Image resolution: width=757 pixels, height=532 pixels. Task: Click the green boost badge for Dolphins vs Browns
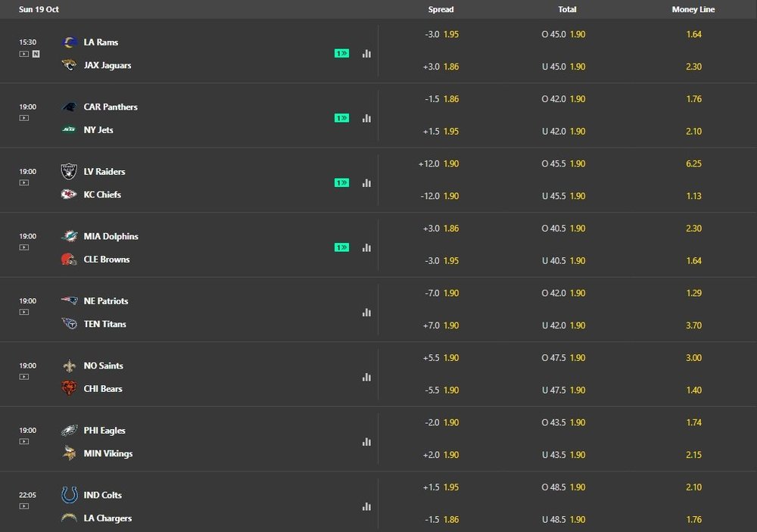pos(341,247)
